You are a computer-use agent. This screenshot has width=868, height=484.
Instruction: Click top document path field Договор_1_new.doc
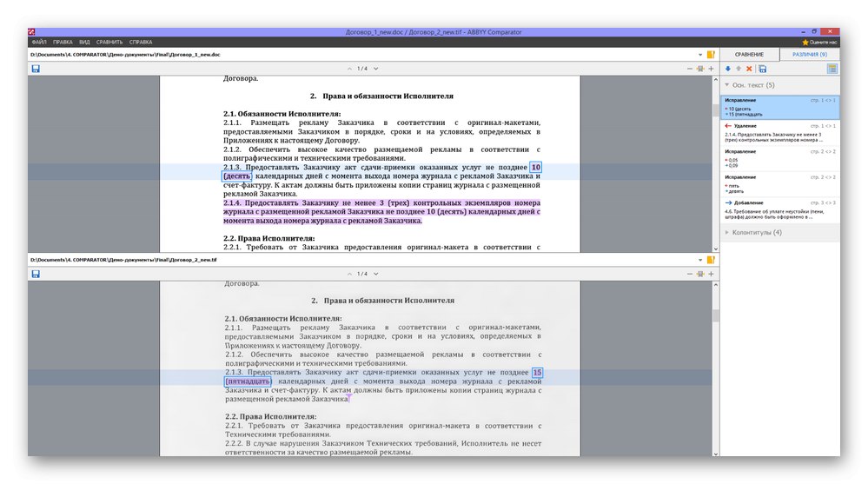point(362,55)
